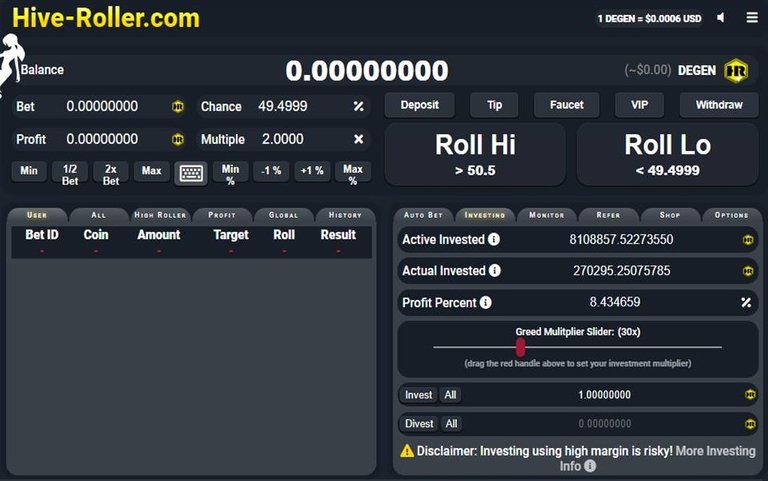
Task: Open the Profit tab
Action: tap(222, 215)
